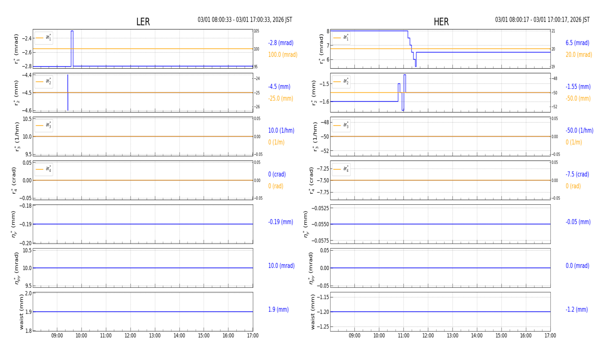Click the HER waist (mm) axis label

tap(313, 312)
